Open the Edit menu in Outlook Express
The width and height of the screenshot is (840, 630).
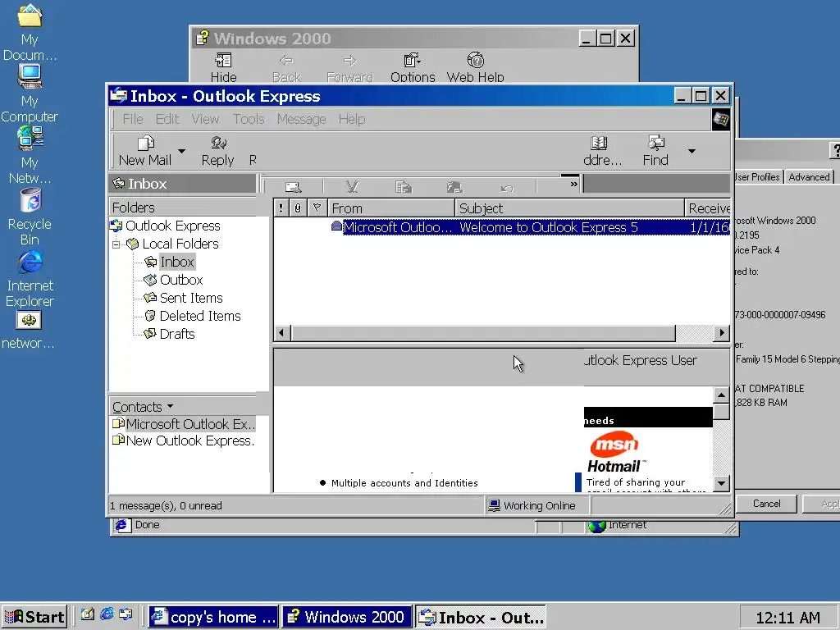click(167, 119)
